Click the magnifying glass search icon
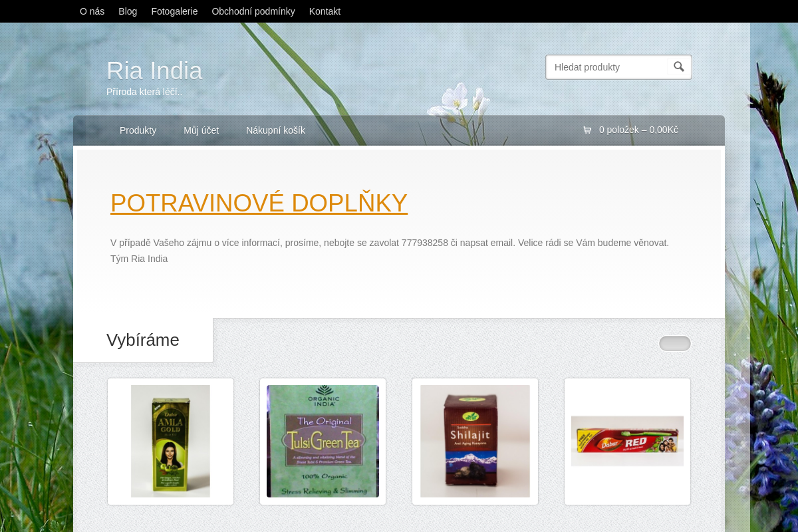This screenshot has height=532, width=798. [679, 66]
